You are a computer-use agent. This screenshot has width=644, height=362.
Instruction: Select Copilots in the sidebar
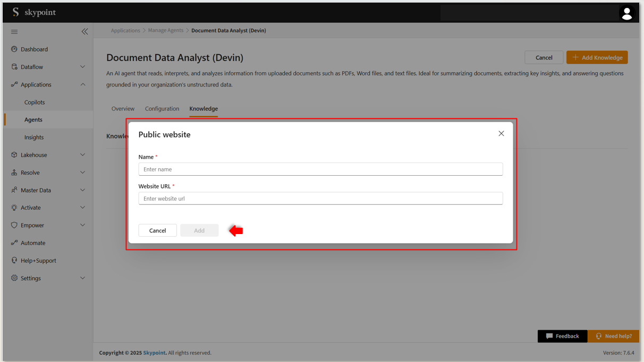(x=35, y=102)
